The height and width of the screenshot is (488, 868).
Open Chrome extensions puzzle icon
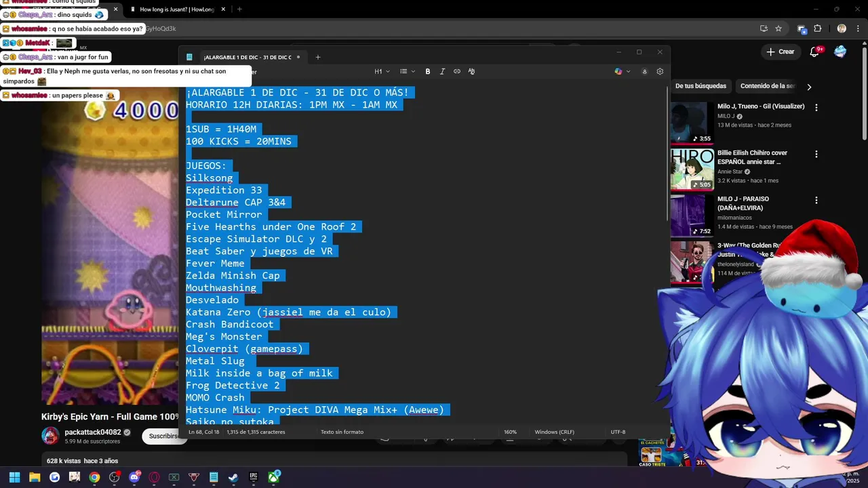(x=817, y=28)
